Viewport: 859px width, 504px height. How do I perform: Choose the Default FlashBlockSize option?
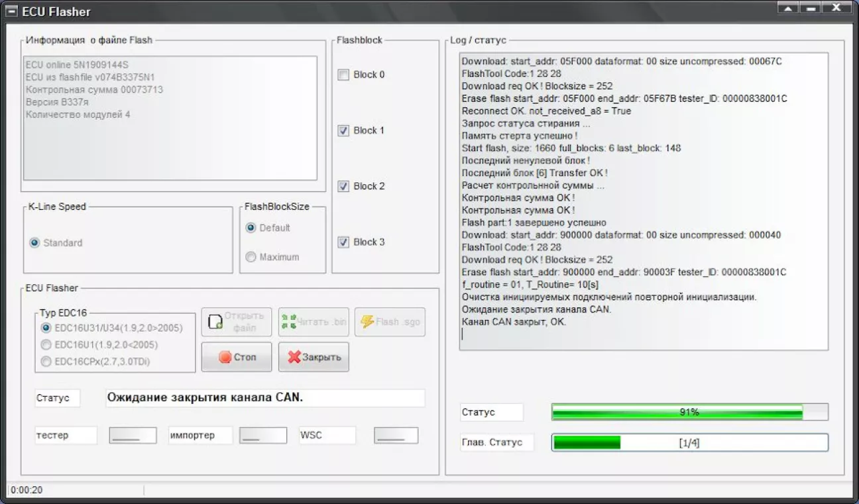251,228
